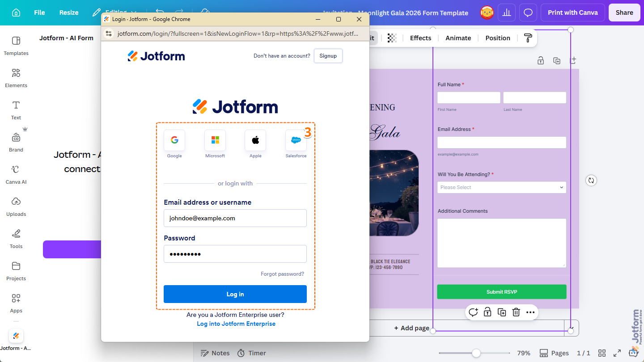This screenshot has height=362, width=644.
Task: Open the Tools panel in sidebar
Action: click(x=16, y=239)
